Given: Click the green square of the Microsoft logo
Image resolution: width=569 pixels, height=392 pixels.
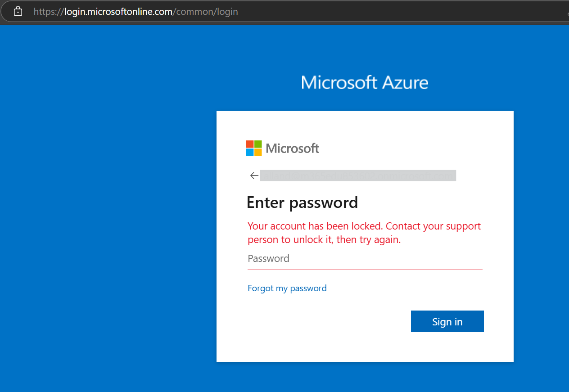Looking at the screenshot, I should click(x=259, y=144).
